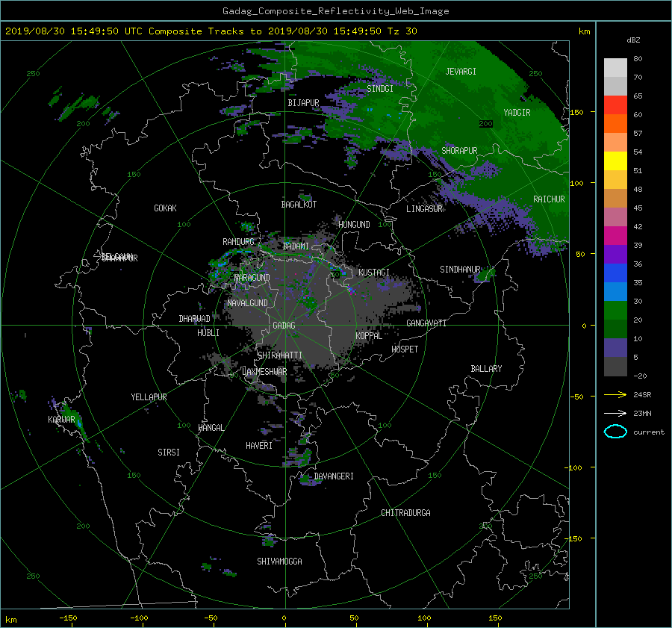The image size is (672, 628).
Task: Click the BALLARY city label
Action: coord(486,369)
